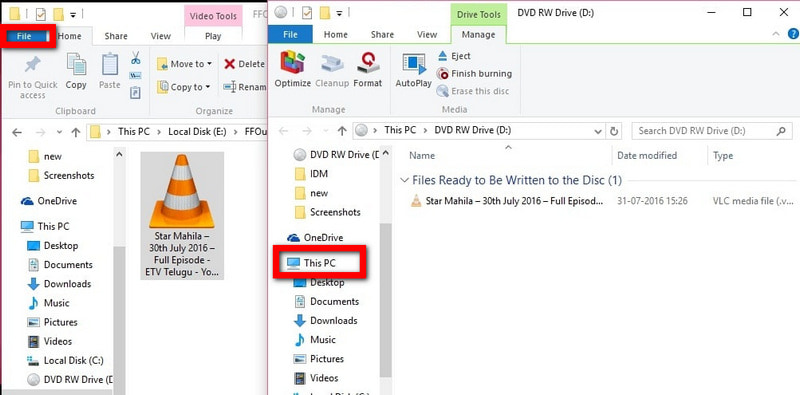This screenshot has height=395, width=800.
Task: Open Desktop in left window sidebar
Action: 53,245
